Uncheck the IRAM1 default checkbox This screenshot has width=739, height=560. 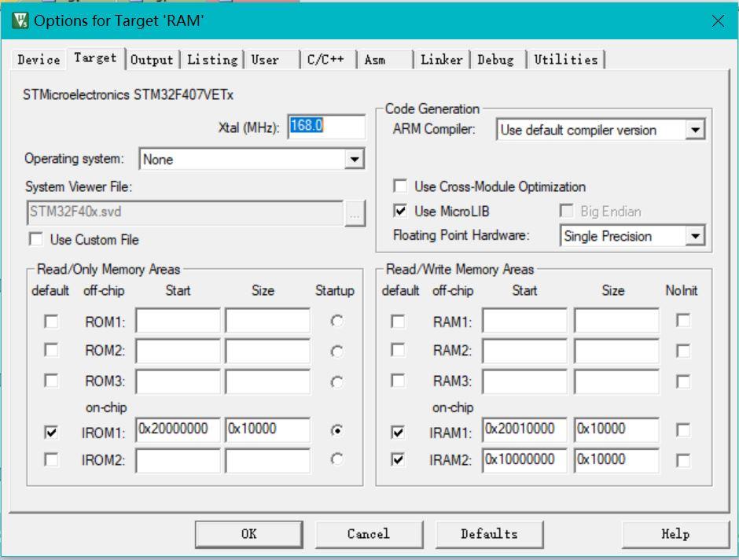[398, 433]
